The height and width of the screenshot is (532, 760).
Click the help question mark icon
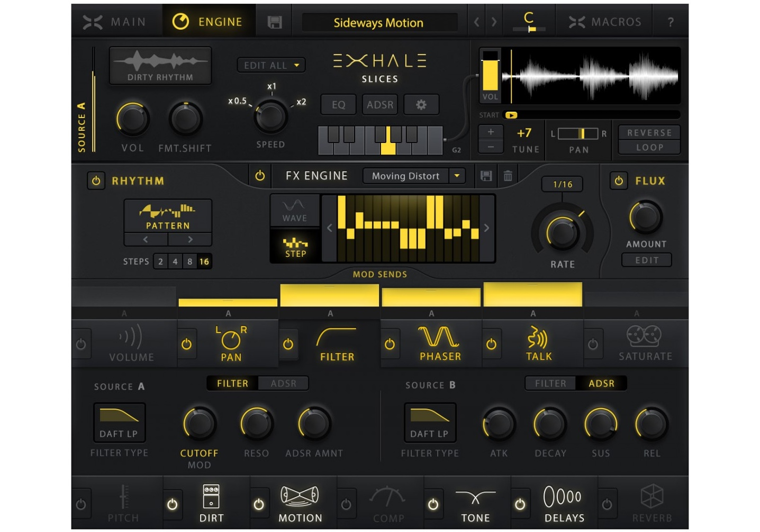(671, 22)
